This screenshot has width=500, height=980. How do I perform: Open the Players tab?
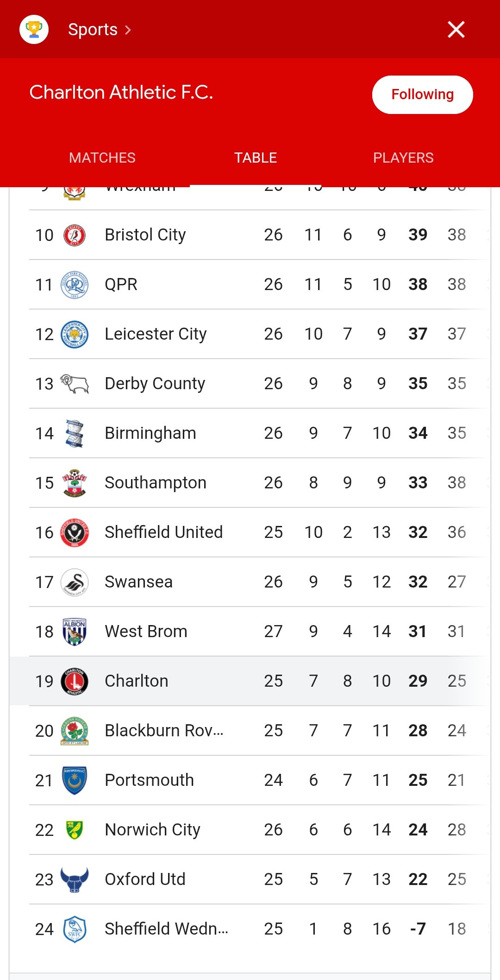click(403, 158)
